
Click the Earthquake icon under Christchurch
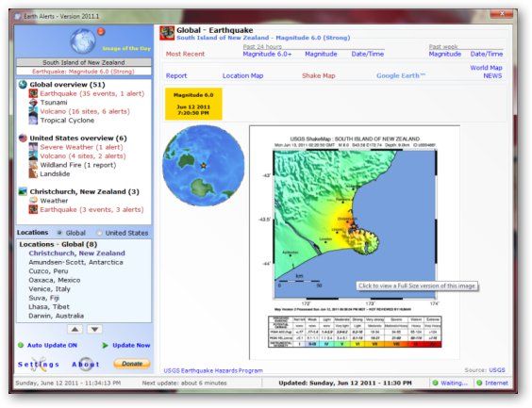[33, 209]
